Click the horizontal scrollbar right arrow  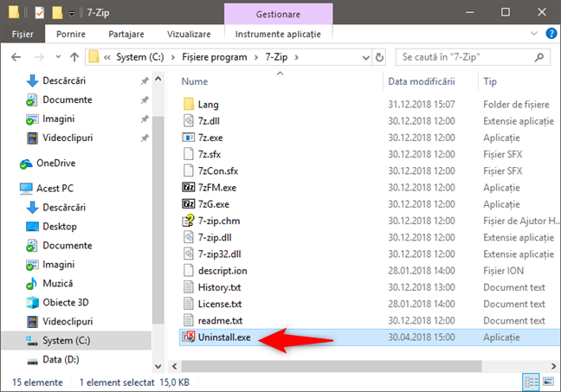pyautogui.click(x=553, y=366)
